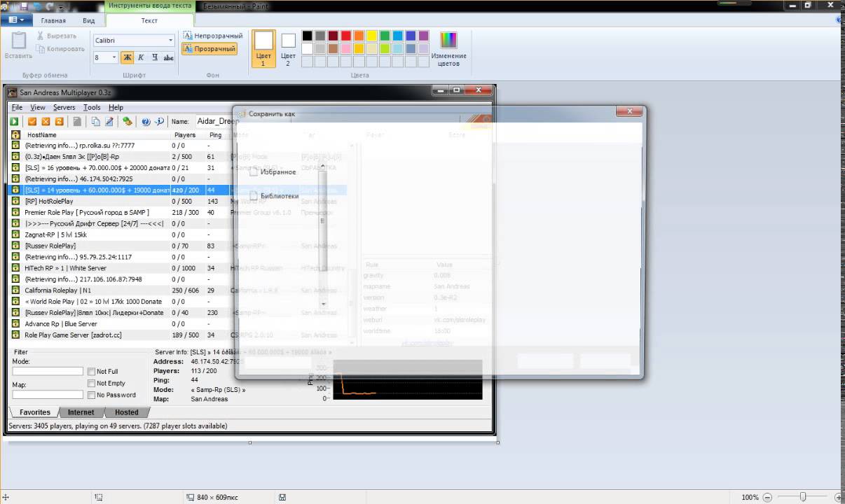Enable the Not Empty filter checkbox
This screenshot has height=504, width=845.
[x=91, y=383]
